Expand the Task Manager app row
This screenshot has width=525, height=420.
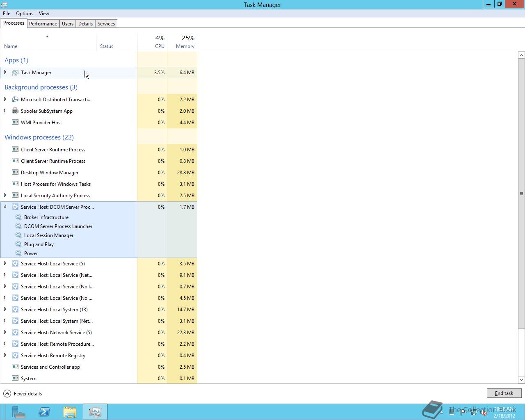point(5,73)
